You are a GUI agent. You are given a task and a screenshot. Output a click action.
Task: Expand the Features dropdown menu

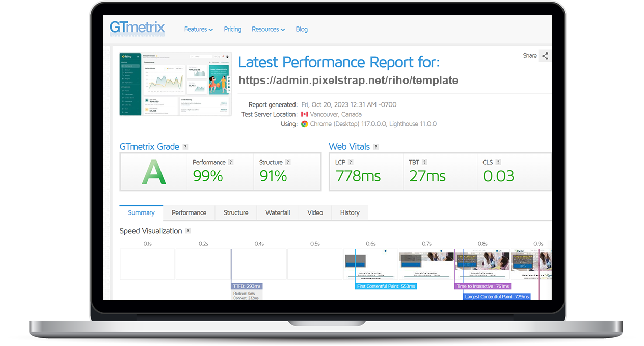pos(198,30)
